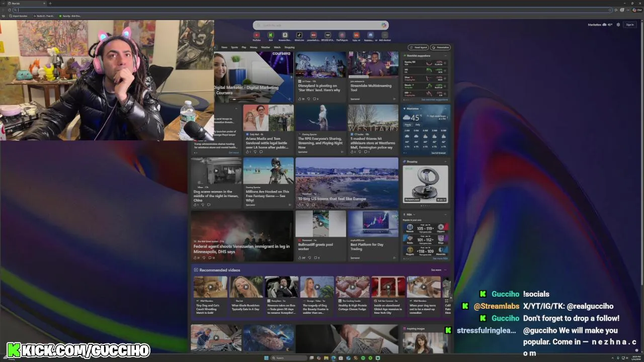Switch the weather card to Daily
This screenshot has width=644, height=362.
pyautogui.click(x=418, y=125)
